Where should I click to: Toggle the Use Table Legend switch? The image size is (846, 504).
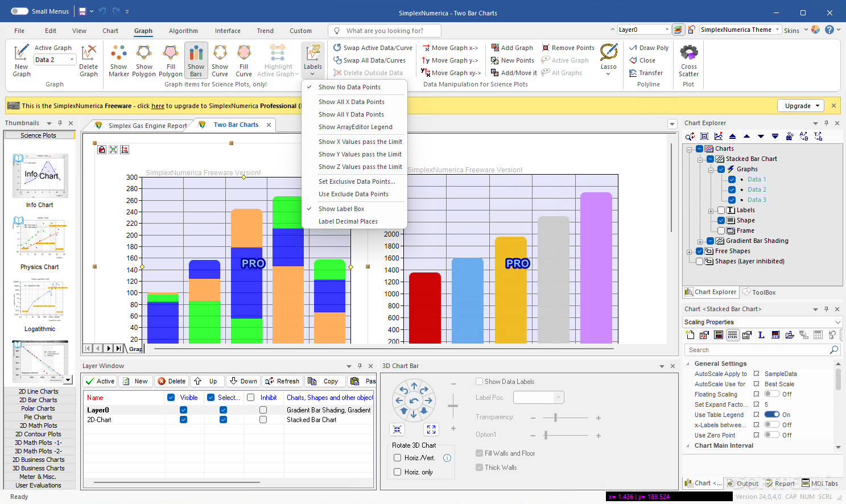point(772,415)
